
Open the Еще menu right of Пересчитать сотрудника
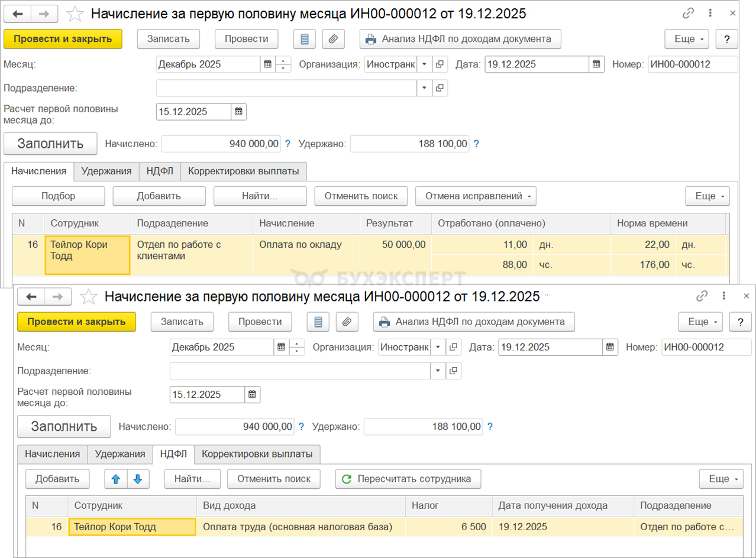coord(721,479)
